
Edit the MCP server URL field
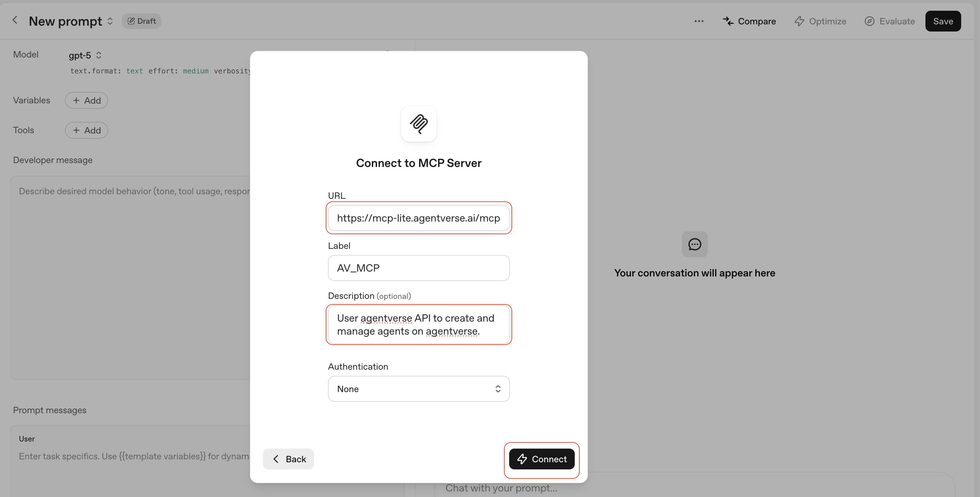[419, 218]
